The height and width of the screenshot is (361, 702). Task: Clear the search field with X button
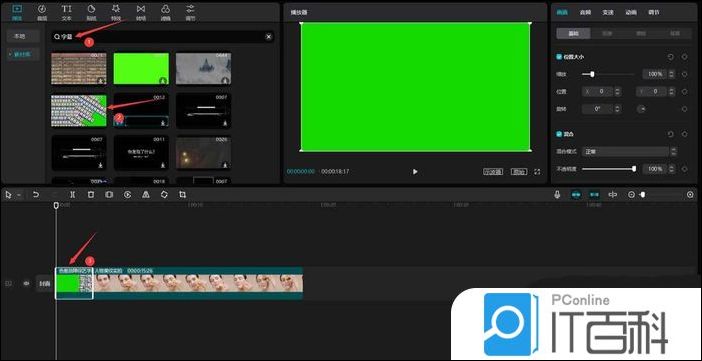(269, 37)
